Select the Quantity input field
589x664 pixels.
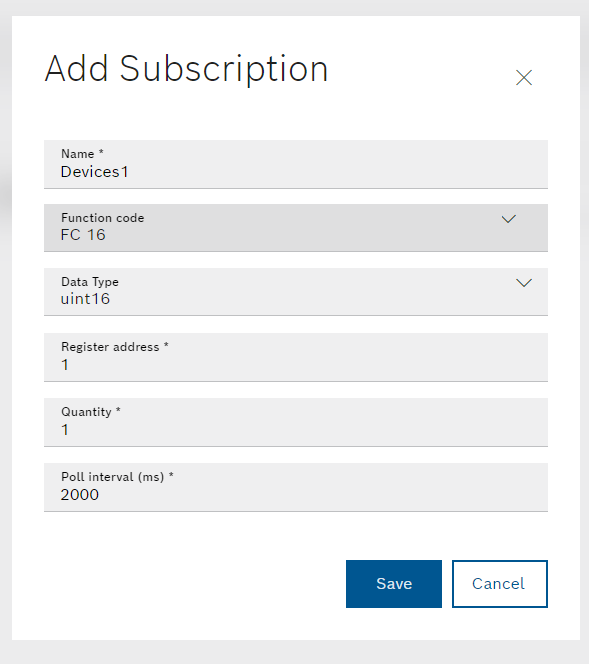point(296,422)
